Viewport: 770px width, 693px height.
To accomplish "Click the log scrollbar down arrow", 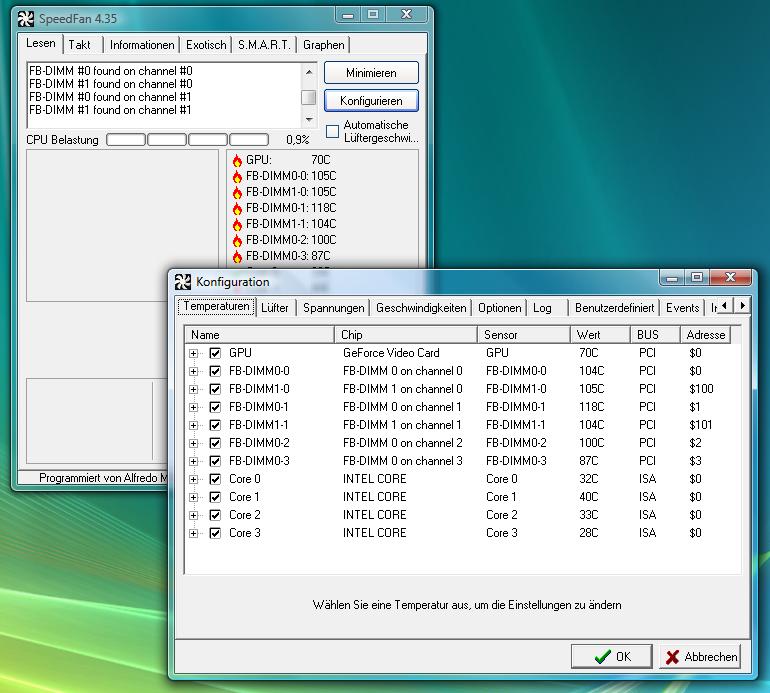I will point(309,119).
